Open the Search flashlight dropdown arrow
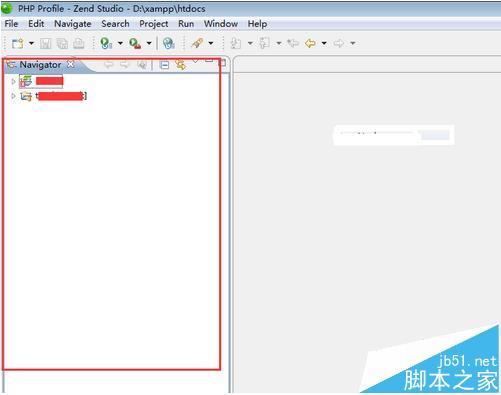501x395 pixels. 211,43
